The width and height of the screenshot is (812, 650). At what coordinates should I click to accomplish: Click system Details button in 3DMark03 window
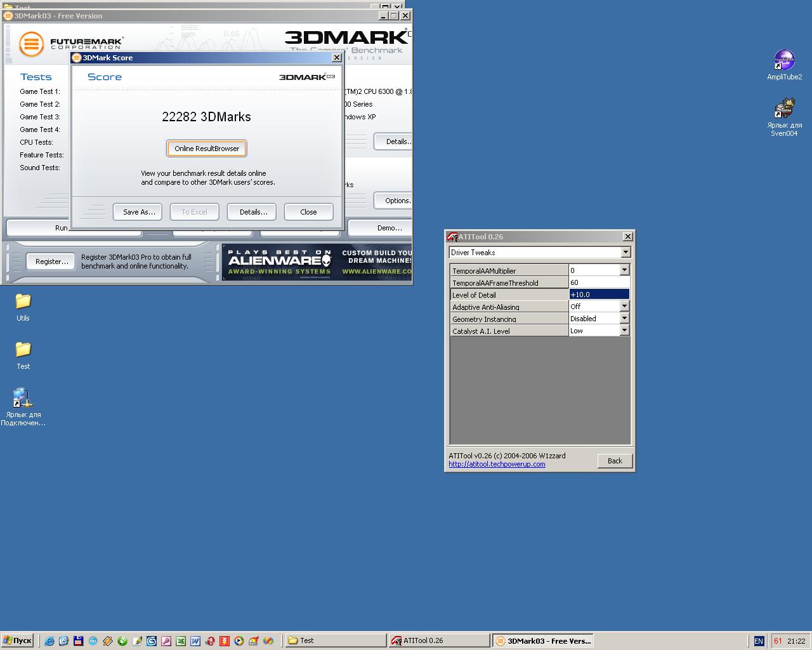point(393,142)
